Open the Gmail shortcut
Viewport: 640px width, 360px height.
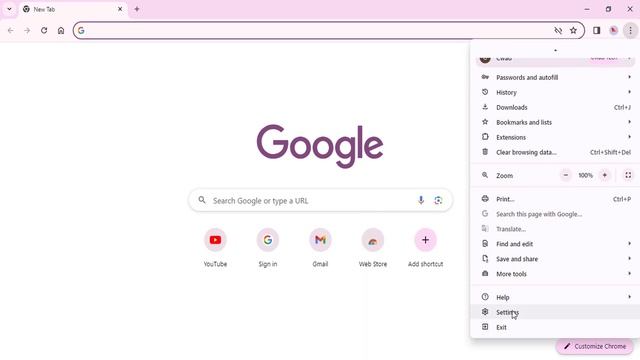pos(320,248)
